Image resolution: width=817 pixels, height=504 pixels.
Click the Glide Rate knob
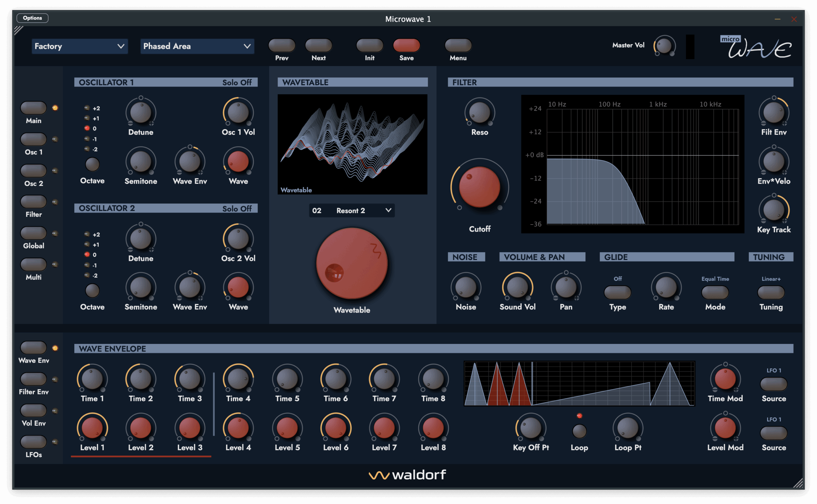[x=666, y=287]
